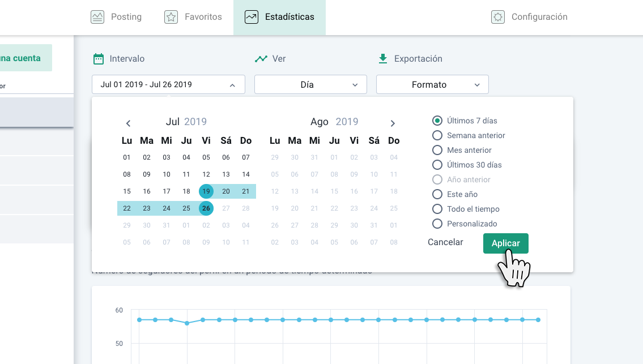This screenshot has width=643, height=364.
Task: Click the Exportación download icon
Action: coord(383,58)
